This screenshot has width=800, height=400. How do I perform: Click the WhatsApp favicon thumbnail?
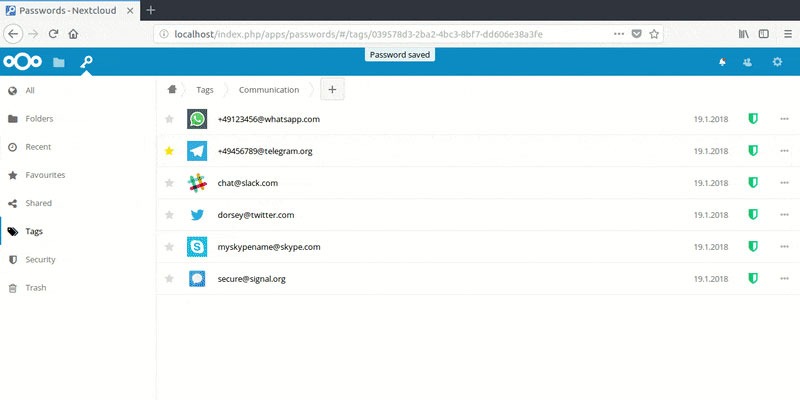click(197, 119)
